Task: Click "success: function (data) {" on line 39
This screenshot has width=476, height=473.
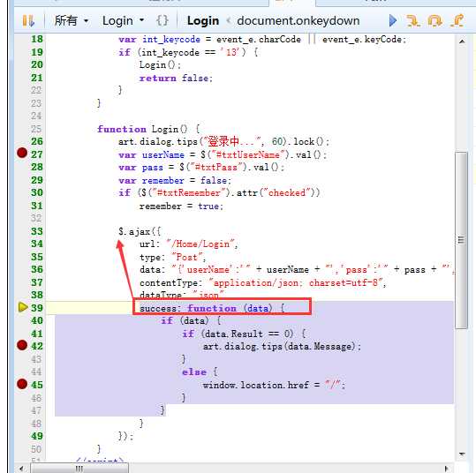Action: [212, 308]
